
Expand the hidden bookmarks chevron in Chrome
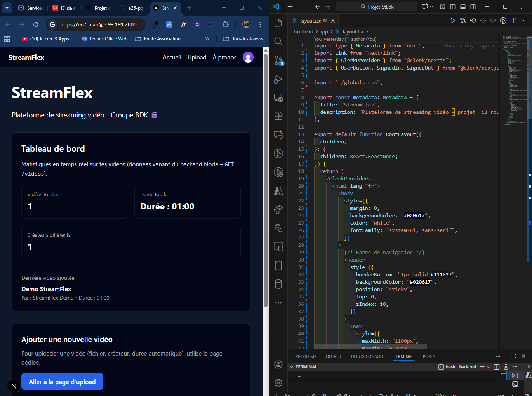coord(207,39)
